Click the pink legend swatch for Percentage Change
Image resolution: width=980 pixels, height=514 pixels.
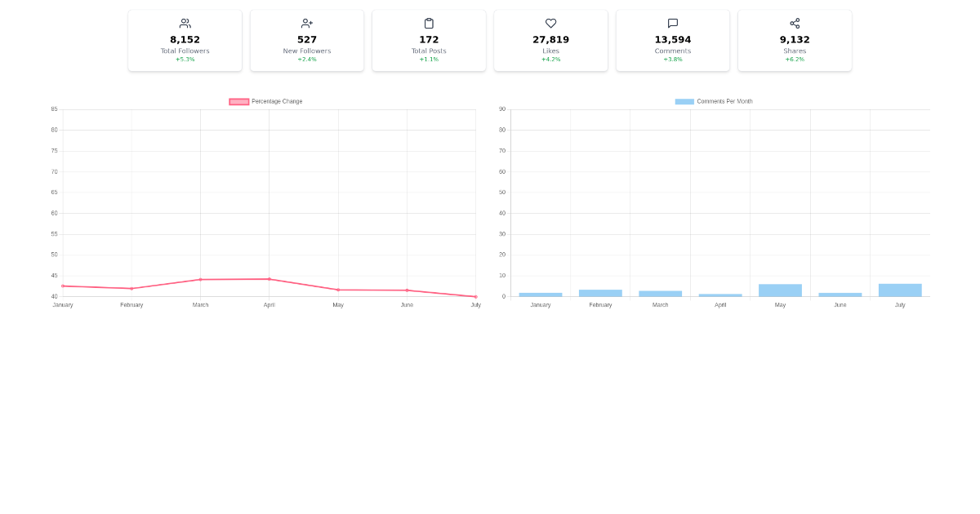tap(238, 101)
